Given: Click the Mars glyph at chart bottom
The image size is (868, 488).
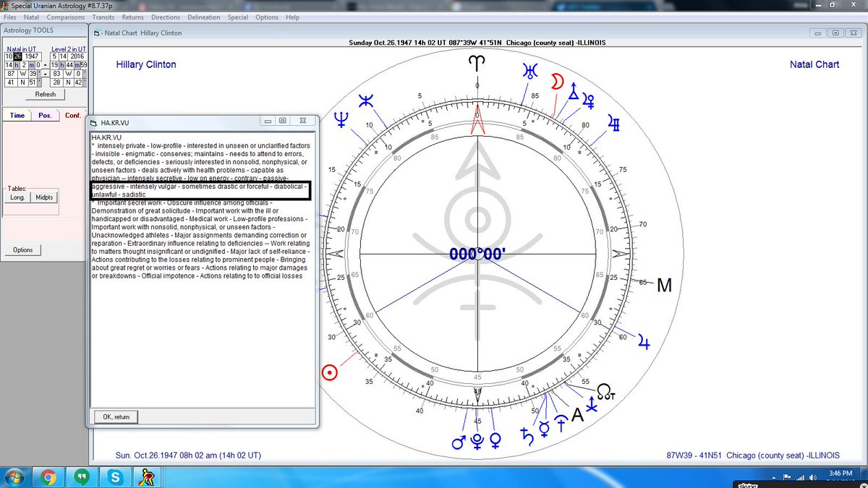Looking at the screenshot, I should pos(459,441).
